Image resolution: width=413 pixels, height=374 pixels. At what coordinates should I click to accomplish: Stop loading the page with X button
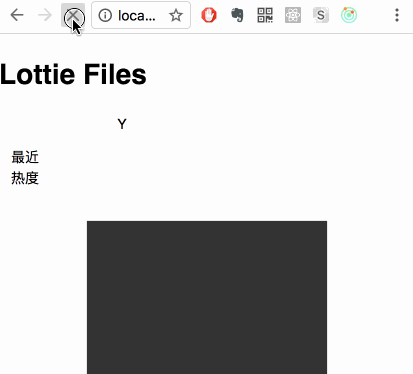[x=73, y=15]
